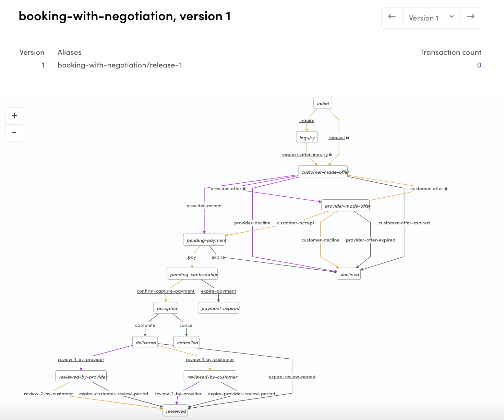Select the expire transition link
Image resolution: width=504 pixels, height=420 pixels.
[x=218, y=257]
